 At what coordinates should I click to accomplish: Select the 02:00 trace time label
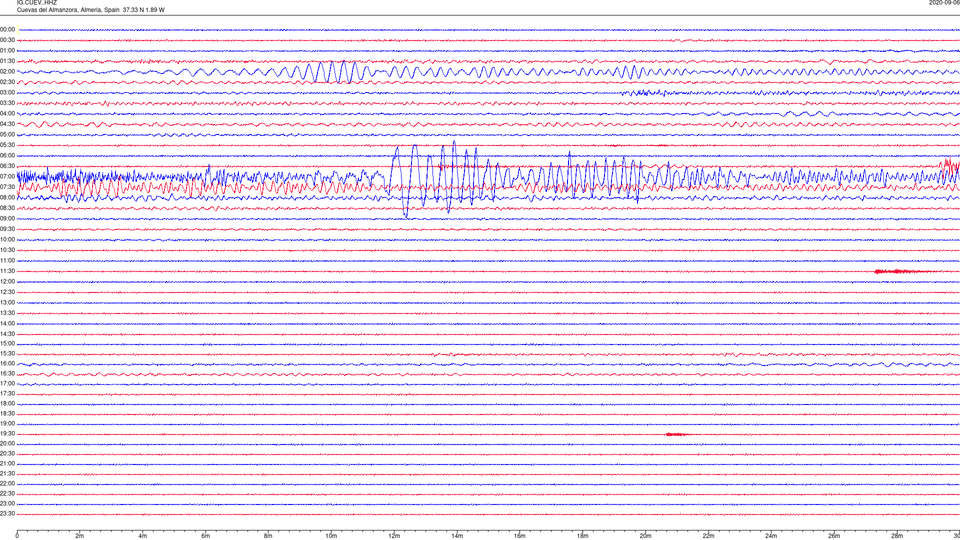[8, 72]
